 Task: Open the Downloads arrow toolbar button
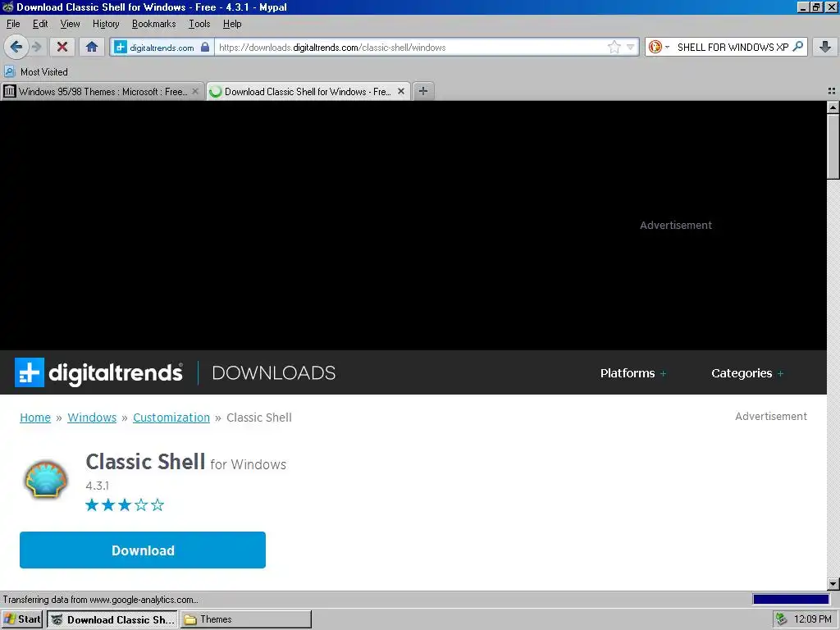click(x=825, y=47)
